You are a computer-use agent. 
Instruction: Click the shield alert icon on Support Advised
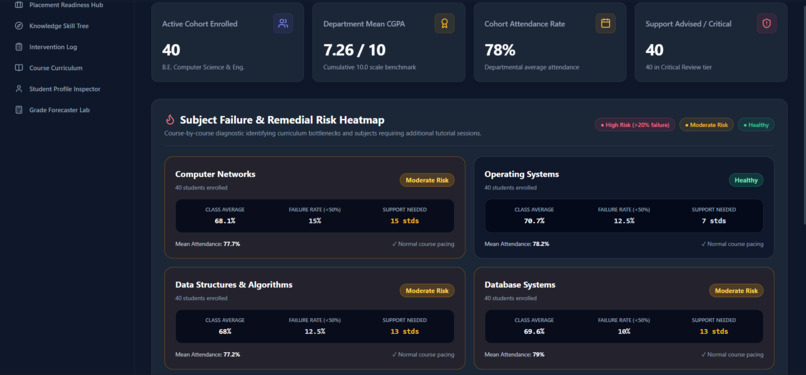(766, 24)
